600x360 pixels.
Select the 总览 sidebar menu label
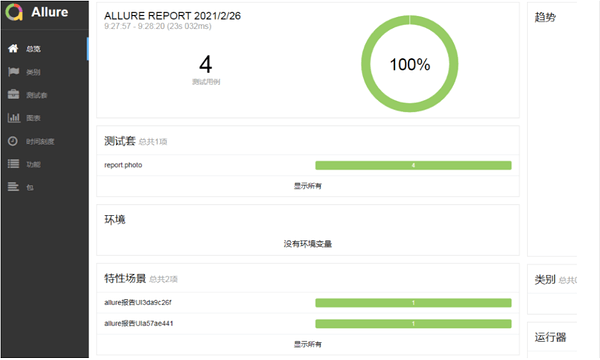(x=33, y=49)
